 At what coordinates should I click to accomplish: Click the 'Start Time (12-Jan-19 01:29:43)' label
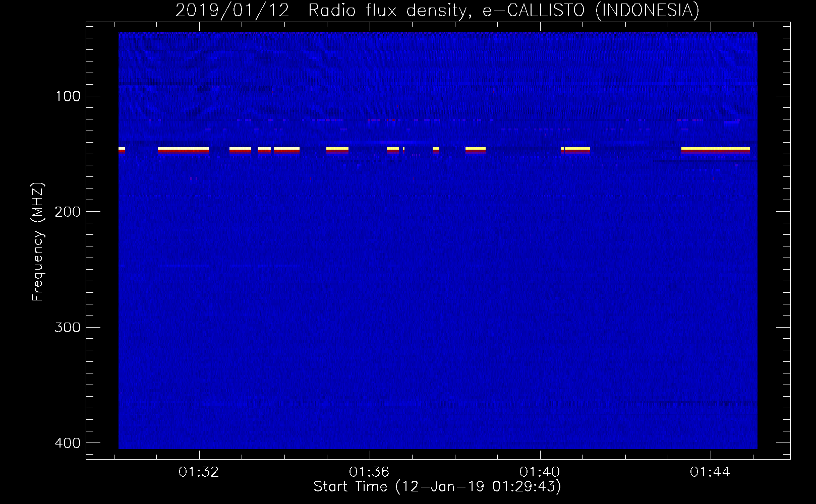pyautogui.click(x=437, y=487)
